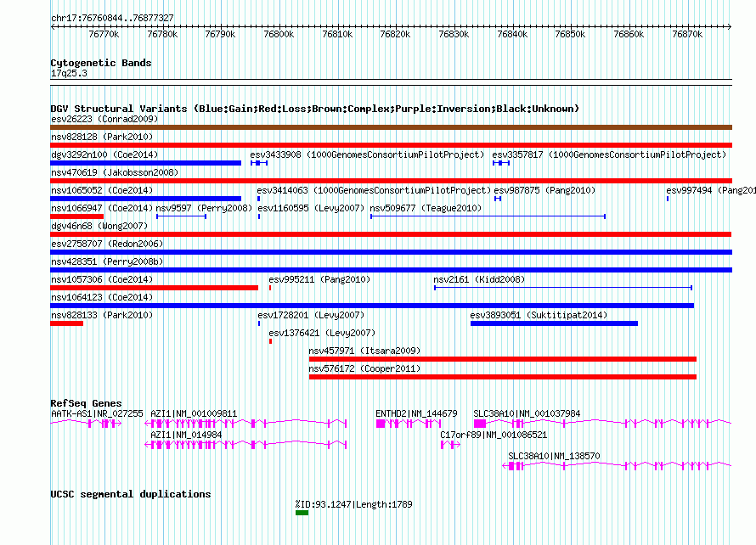Click the blue nsv1065052 Coe2014 bar
The image size is (756, 545).
click(145, 199)
